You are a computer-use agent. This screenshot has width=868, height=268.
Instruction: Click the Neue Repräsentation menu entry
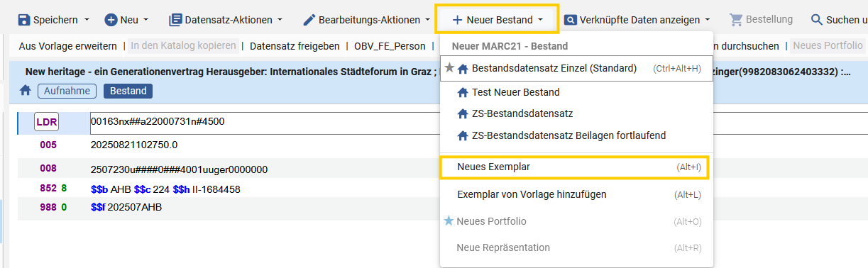point(576,248)
